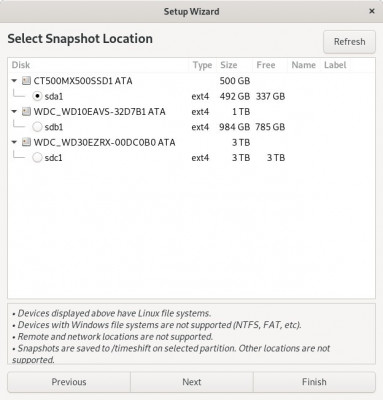Image resolution: width=383 pixels, height=400 pixels.
Task: Collapse the WDC_WD30EZRX-00DC0B0 ATA tree node
Action: click(14, 142)
